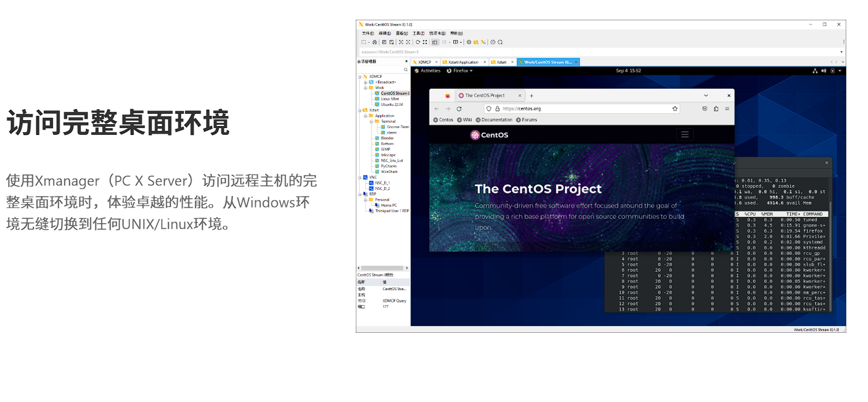
Task: Click the Firefox back arrow
Action: click(437, 108)
